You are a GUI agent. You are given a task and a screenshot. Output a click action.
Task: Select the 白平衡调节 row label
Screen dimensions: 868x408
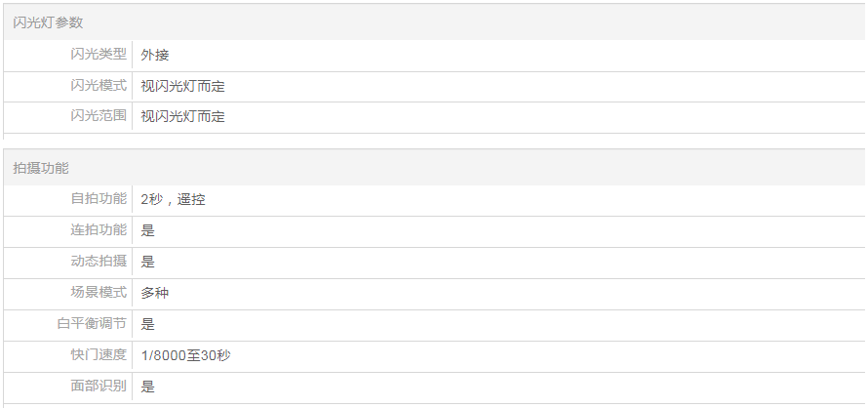[92, 324]
